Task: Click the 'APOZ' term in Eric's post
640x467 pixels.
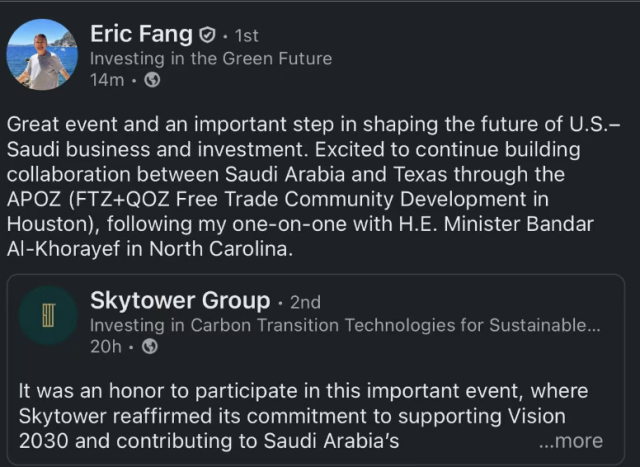Action: [34, 200]
